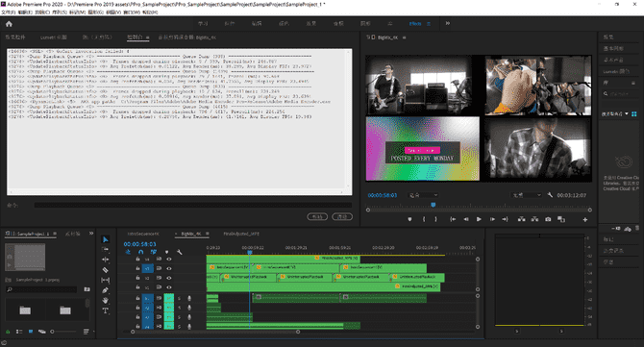Image resolution: width=644 pixels, height=347 pixels.
Task: Switch Project panel to list view
Action: [19, 332]
